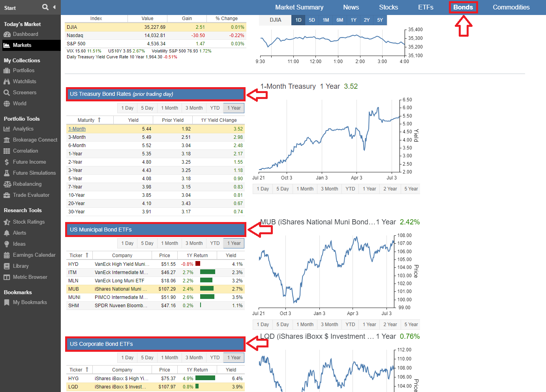Viewport: 546px width, 392px height.
Task: Sort Treasury table by Yield header
Action: (133, 120)
